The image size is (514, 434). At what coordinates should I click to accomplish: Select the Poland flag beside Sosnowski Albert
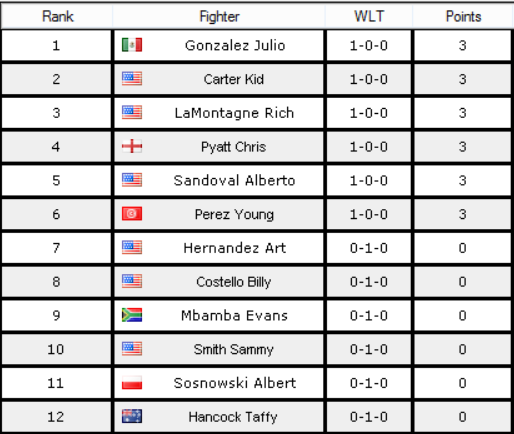(x=132, y=383)
